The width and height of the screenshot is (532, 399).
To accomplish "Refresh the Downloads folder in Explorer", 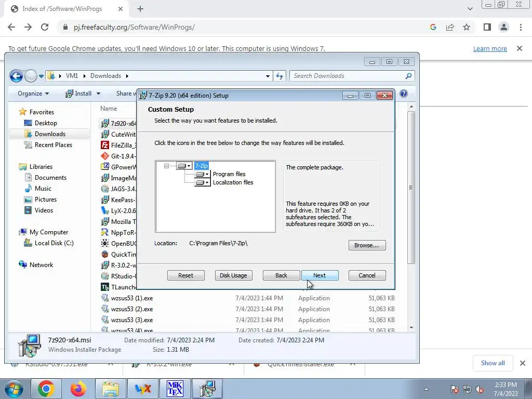I will [280, 76].
